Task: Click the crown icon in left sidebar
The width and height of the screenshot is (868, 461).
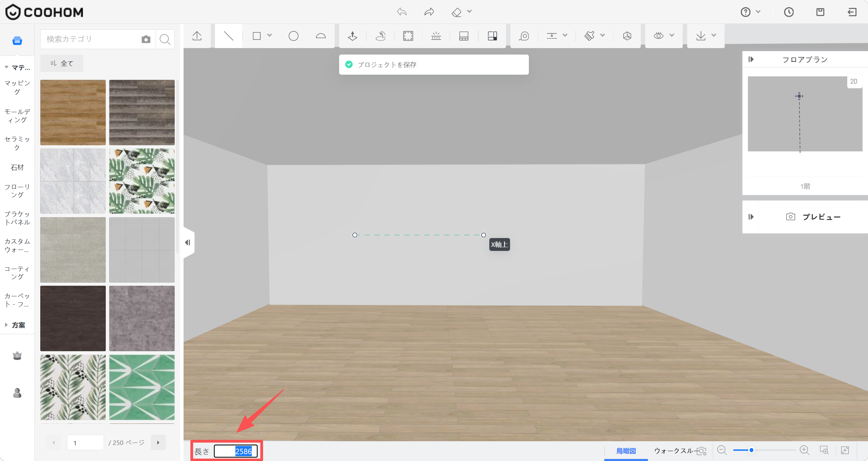Action: (17, 356)
